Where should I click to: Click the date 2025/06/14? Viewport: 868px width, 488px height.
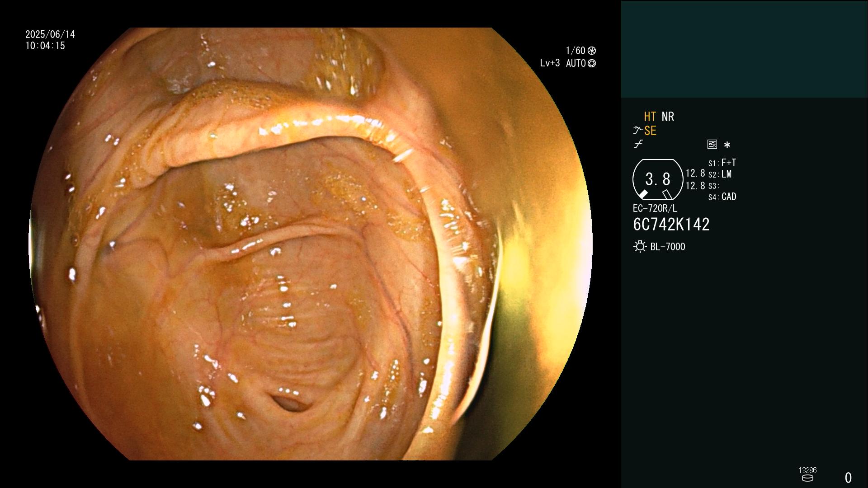[x=50, y=34]
